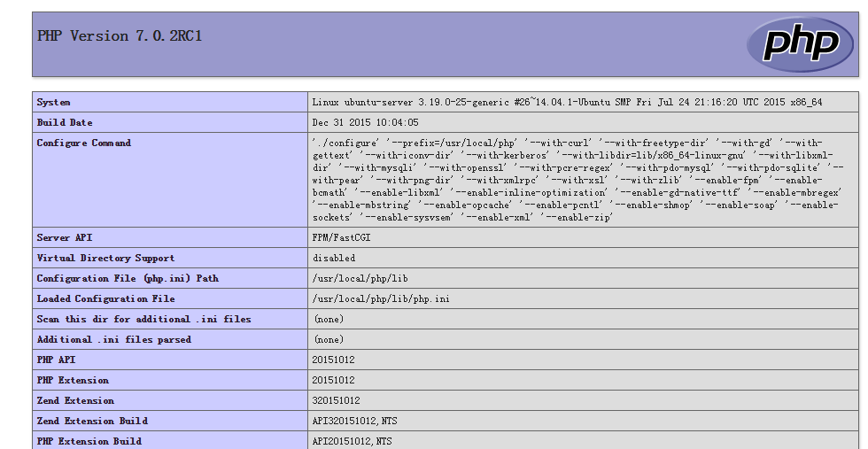The image size is (868, 449).
Task: Click the './configure' command text block
Action: point(577,180)
